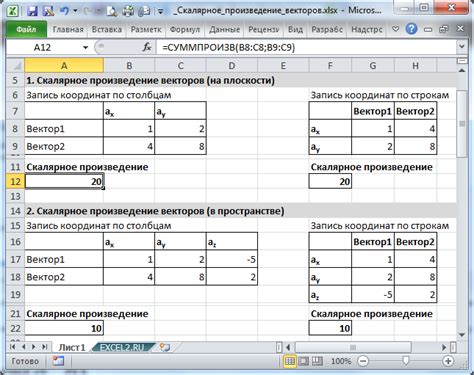
Task: Click cell F12 with value 20
Action: (330, 181)
